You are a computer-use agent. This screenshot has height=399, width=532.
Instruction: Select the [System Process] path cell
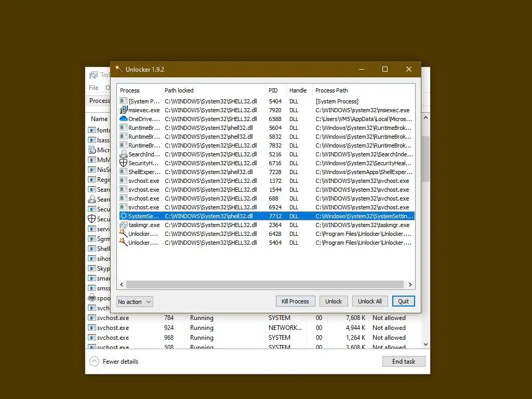(337, 101)
